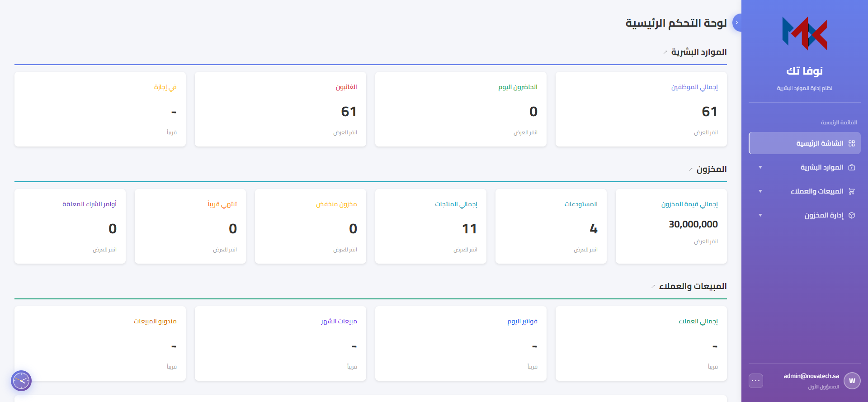
Task: Click the arrow icon next to المخزون heading
Action: click(691, 170)
